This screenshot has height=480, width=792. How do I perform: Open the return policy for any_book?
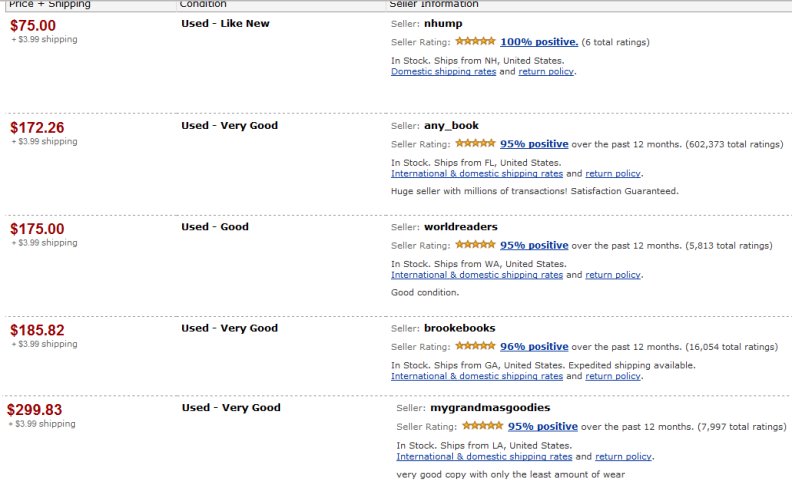[613, 174]
